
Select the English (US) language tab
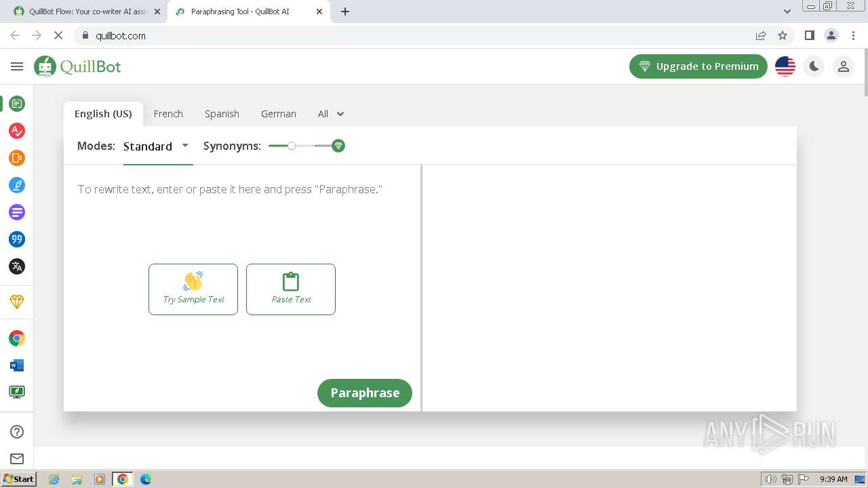103,114
